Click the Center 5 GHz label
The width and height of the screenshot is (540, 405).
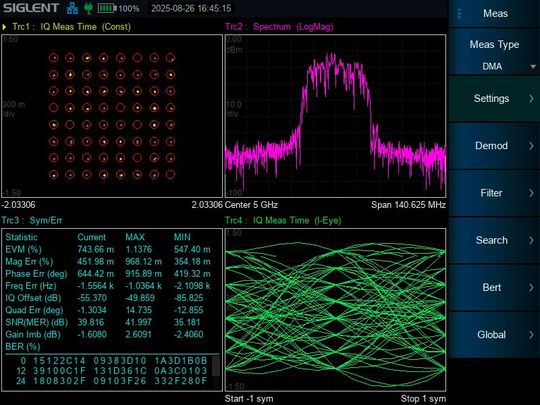251,205
